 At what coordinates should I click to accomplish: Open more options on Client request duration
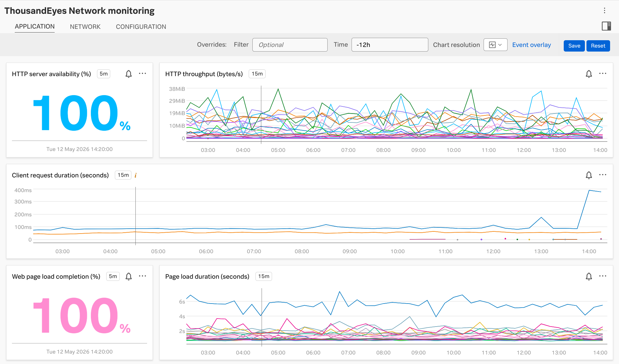click(603, 175)
